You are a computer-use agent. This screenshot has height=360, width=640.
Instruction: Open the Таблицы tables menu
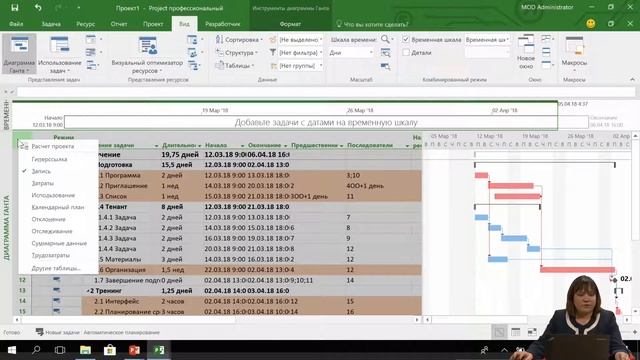pyautogui.click(x=235, y=66)
